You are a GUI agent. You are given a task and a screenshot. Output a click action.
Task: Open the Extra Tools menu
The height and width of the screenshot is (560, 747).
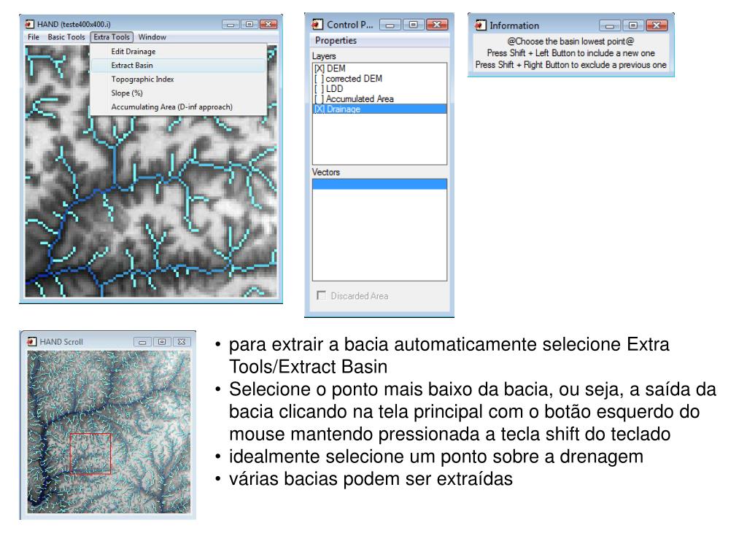click(112, 37)
